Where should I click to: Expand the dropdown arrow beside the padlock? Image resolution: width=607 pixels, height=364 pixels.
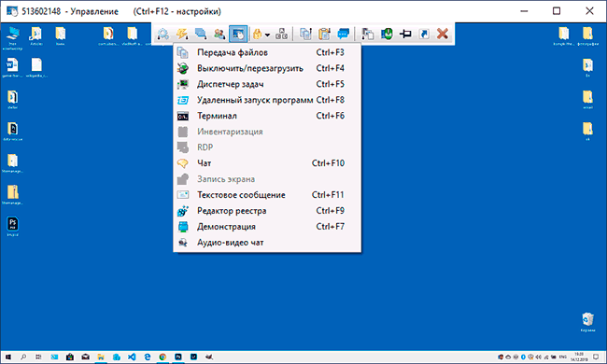[x=267, y=35]
